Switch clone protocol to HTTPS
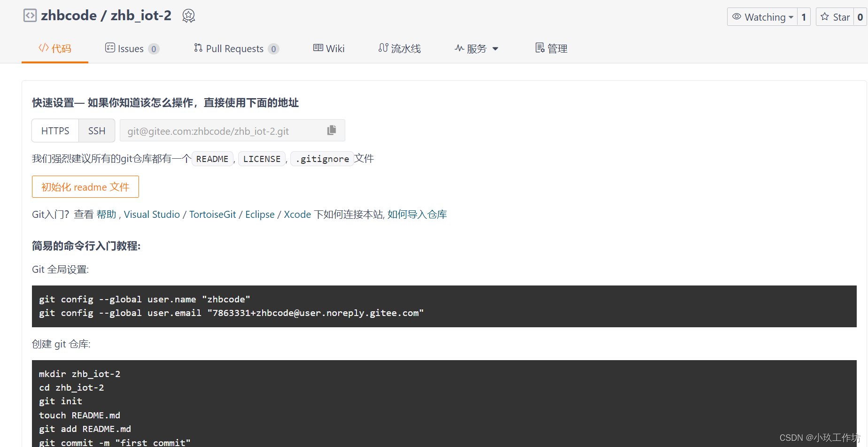The width and height of the screenshot is (868, 447). coord(55,131)
